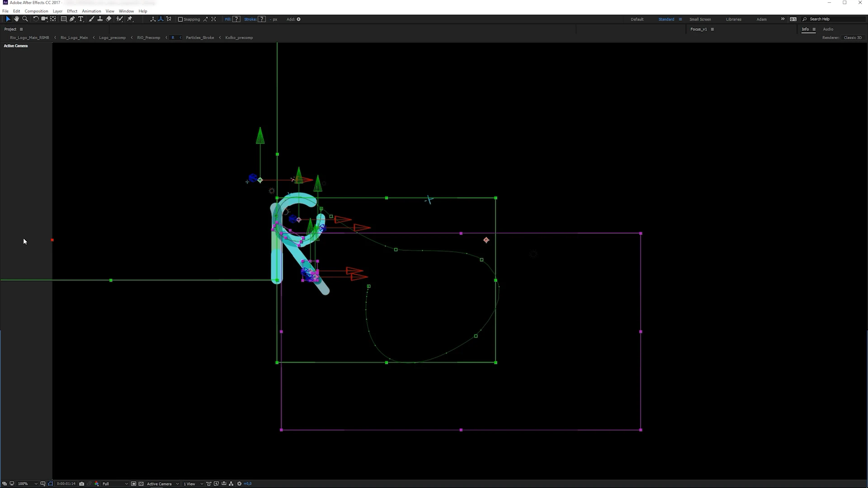Screen dimensions: 868x488
Task: Click the Fill color swatch
Action: [236, 19]
